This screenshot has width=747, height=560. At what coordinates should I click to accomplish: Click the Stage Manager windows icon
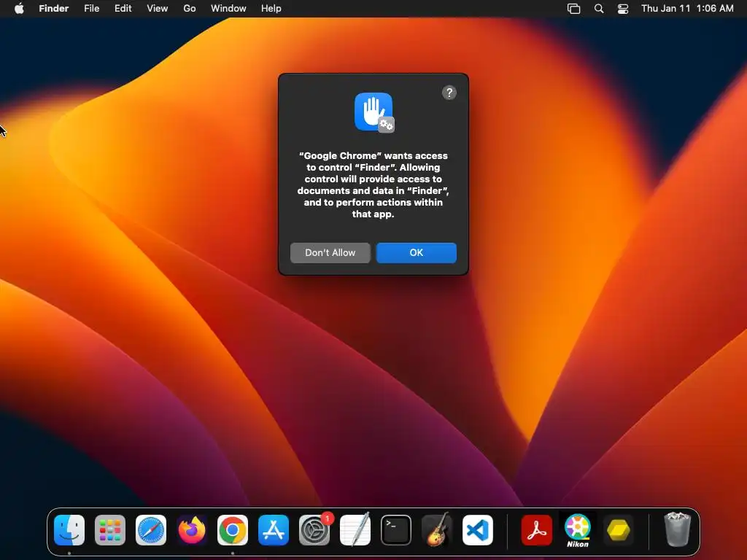(x=573, y=9)
